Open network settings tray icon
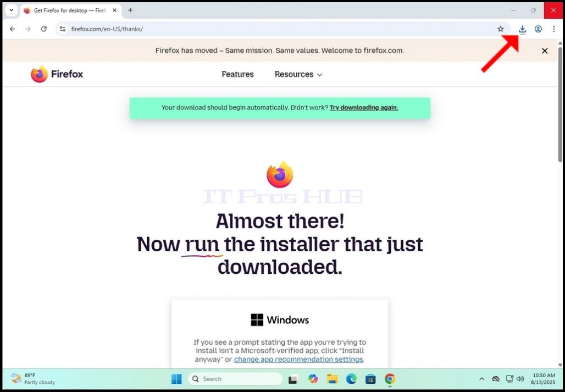 pyautogui.click(x=509, y=379)
